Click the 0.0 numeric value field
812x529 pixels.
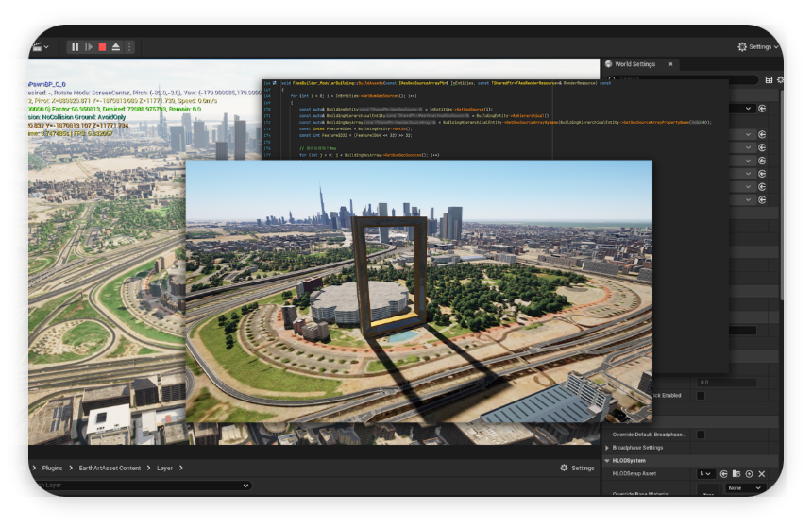click(x=727, y=383)
